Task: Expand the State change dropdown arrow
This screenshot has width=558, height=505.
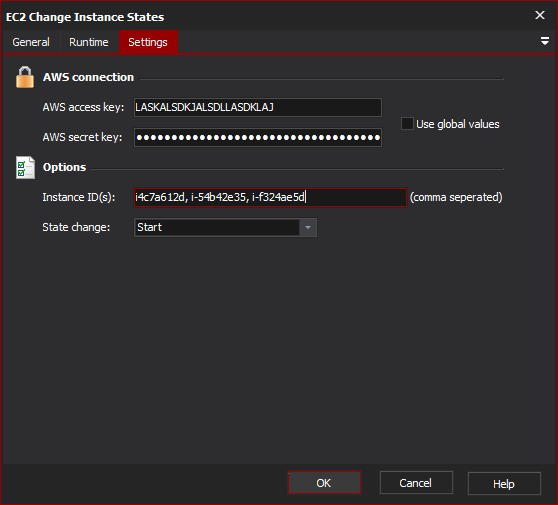Action: tap(308, 227)
